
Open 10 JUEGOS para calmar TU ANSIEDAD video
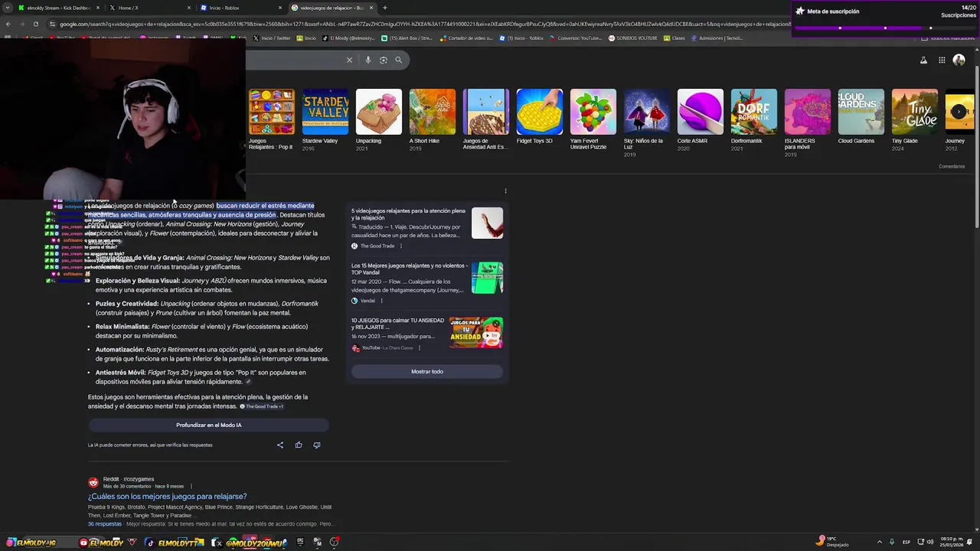(x=397, y=324)
